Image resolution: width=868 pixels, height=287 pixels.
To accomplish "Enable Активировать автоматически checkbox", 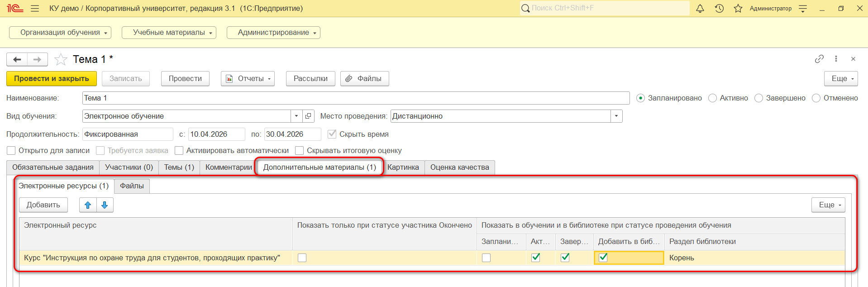I will tap(179, 150).
